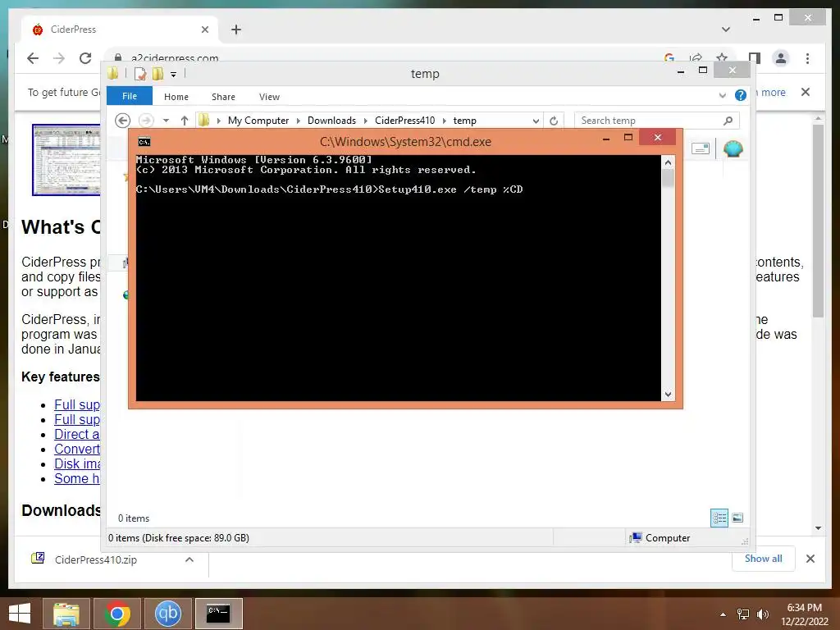Click CiderPress screenshot thumbnail on webpage
Image resolution: width=840 pixels, height=630 pixels.
coord(66,160)
